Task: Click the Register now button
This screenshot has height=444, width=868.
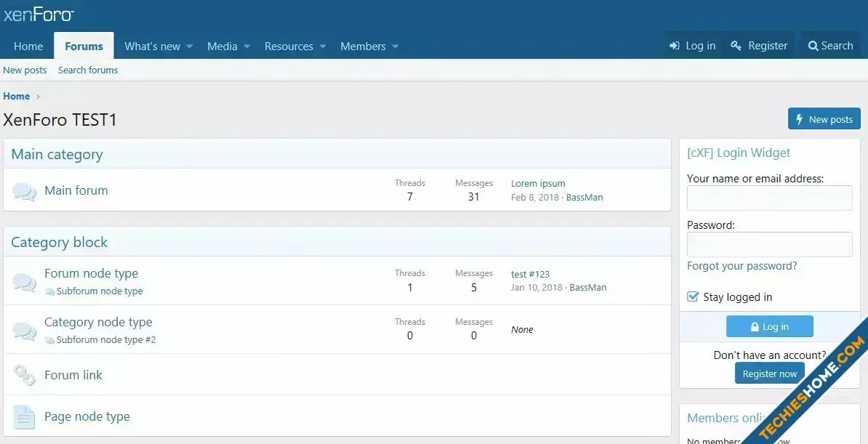Action: click(769, 374)
